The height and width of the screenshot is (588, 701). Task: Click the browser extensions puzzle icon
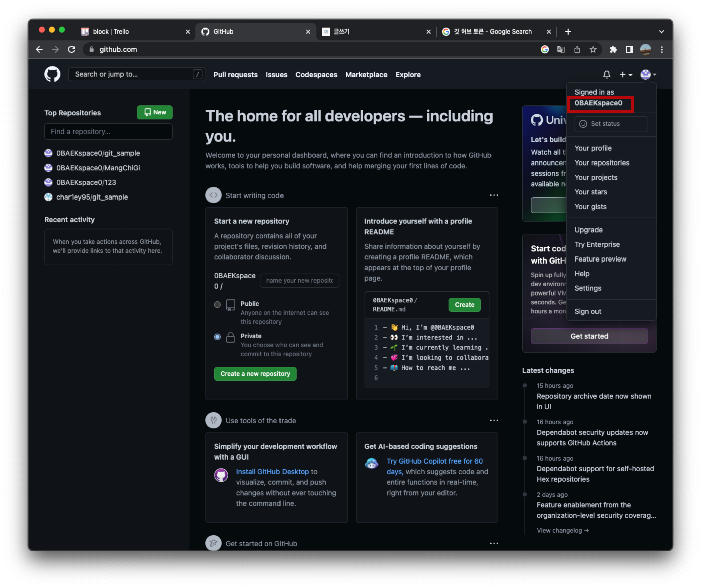tap(613, 49)
